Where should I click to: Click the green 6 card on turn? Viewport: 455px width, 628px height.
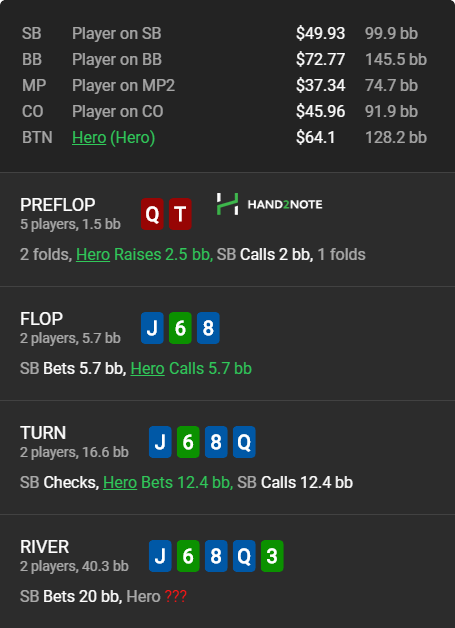coord(188,442)
